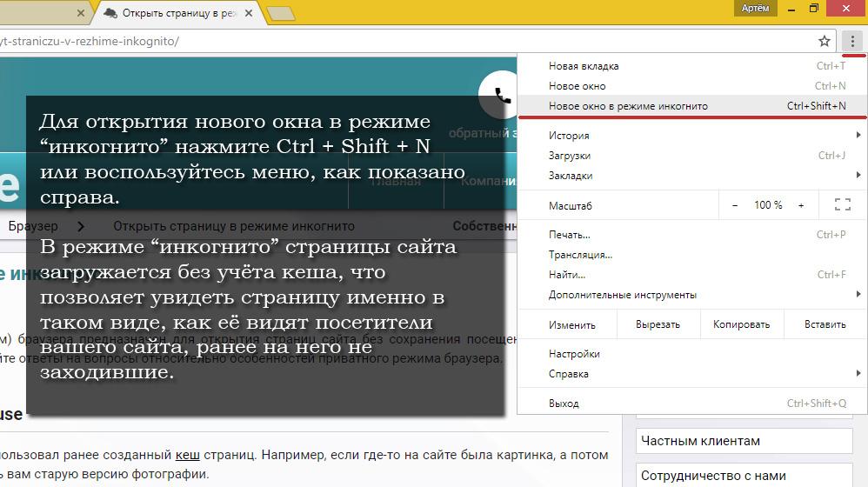Expand the 'Закладки' submenu

692,176
